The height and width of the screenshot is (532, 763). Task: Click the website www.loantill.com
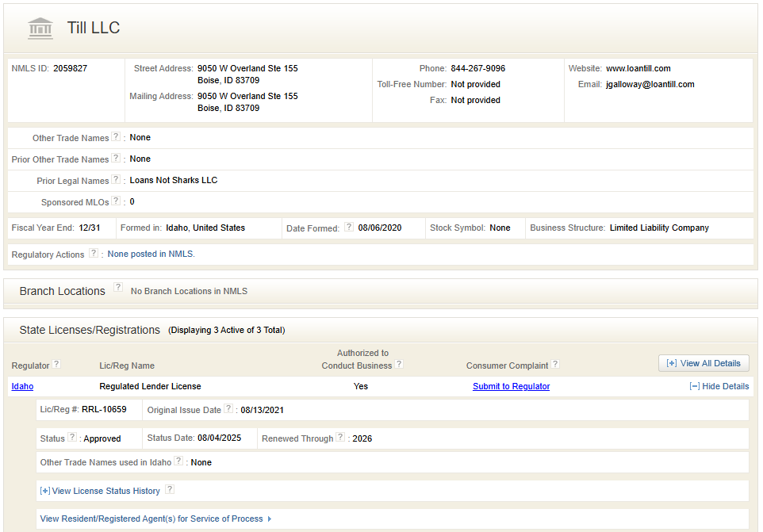click(x=638, y=68)
